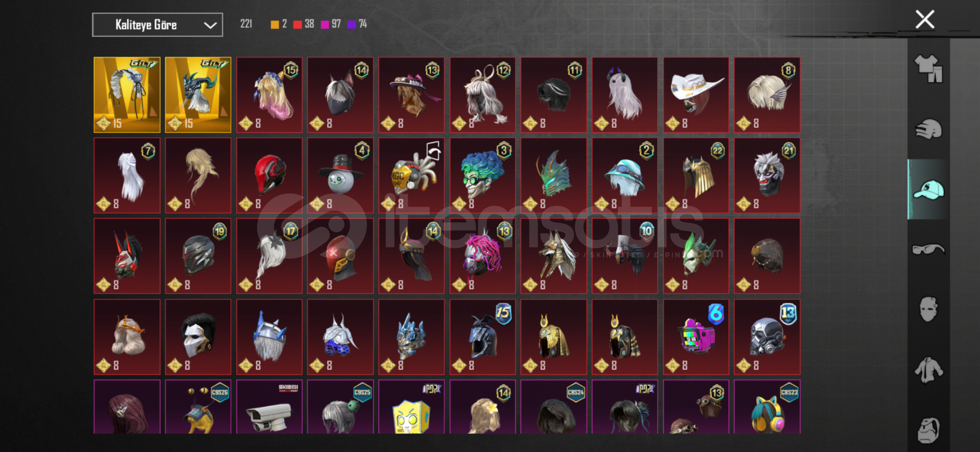Image resolution: width=980 pixels, height=452 pixels.
Task: Select the Anubis jackal headgear item
Action: pos(553,256)
